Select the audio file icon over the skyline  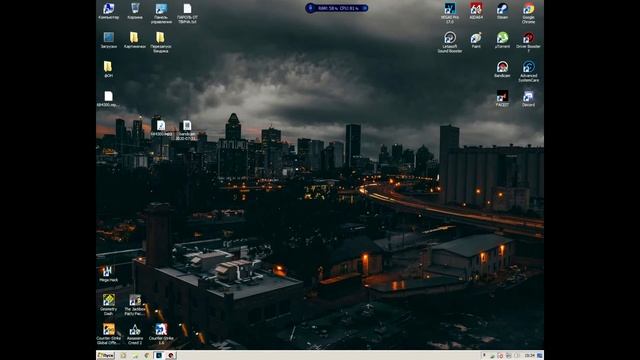coord(161,128)
